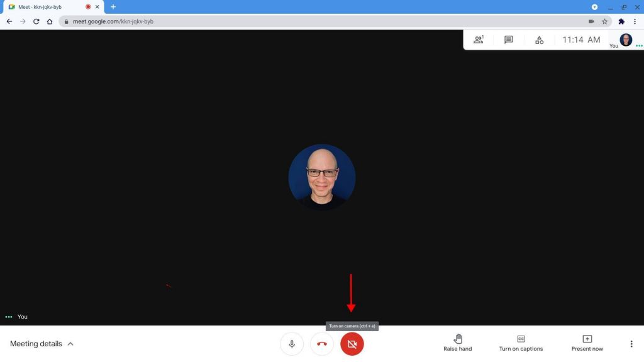
Task: Mute your microphone
Action: [x=291, y=344]
